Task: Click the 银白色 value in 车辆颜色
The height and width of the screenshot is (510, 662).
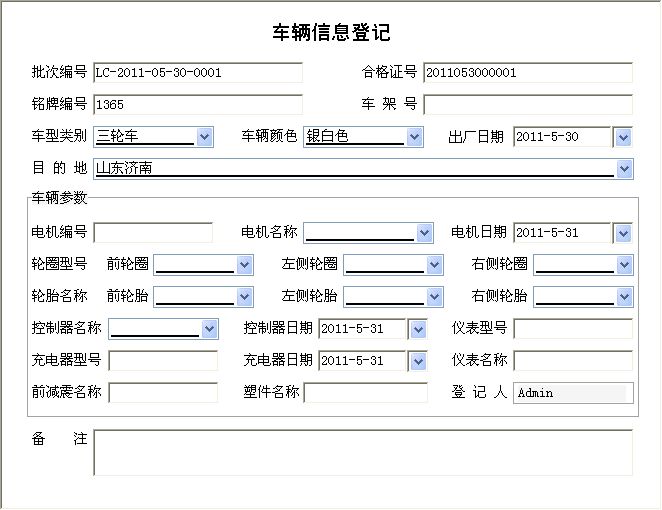Action: [x=327, y=136]
